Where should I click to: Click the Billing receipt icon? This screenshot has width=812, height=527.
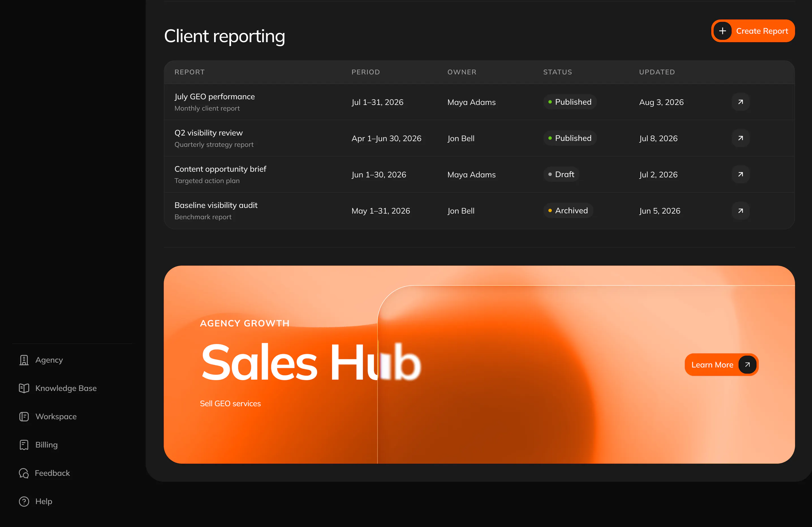(24, 445)
